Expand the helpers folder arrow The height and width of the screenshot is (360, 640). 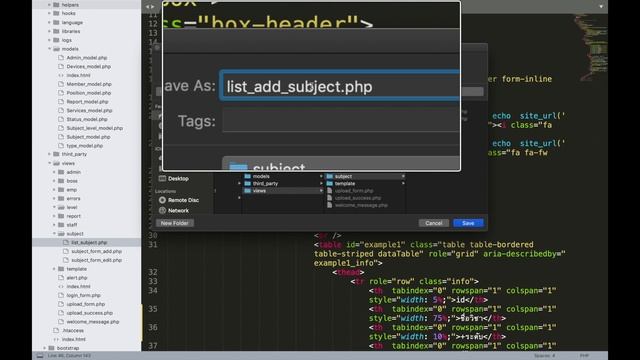click(x=49, y=5)
